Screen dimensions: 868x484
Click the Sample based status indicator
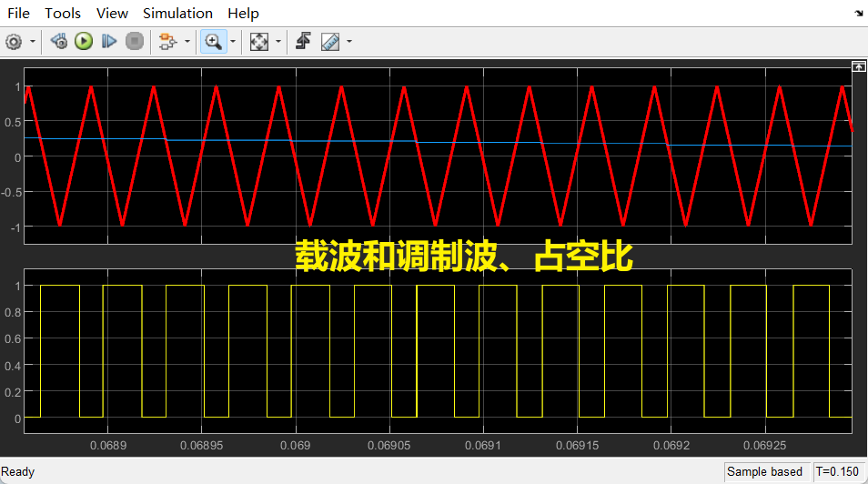(764, 472)
